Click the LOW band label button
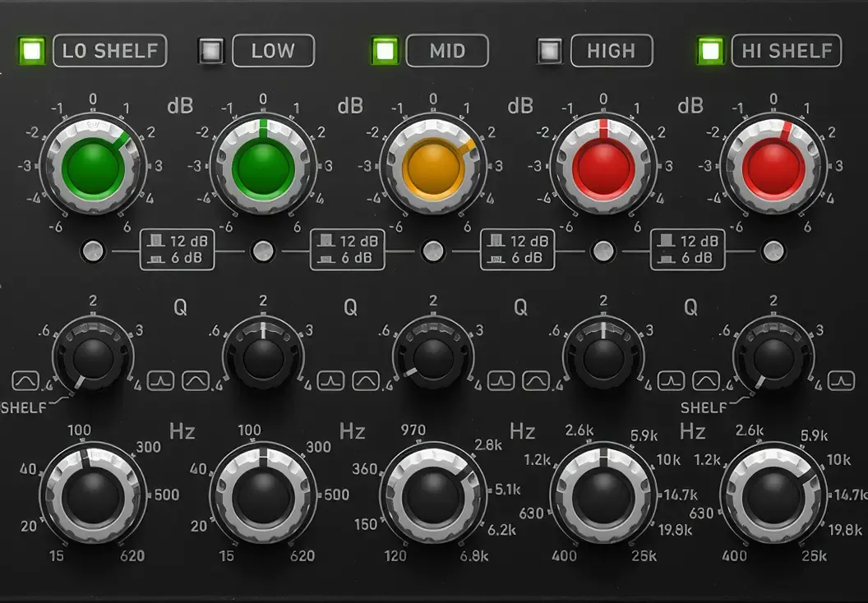This screenshot has height=603, width=868. pyautogui.click(x=274, y=51)
